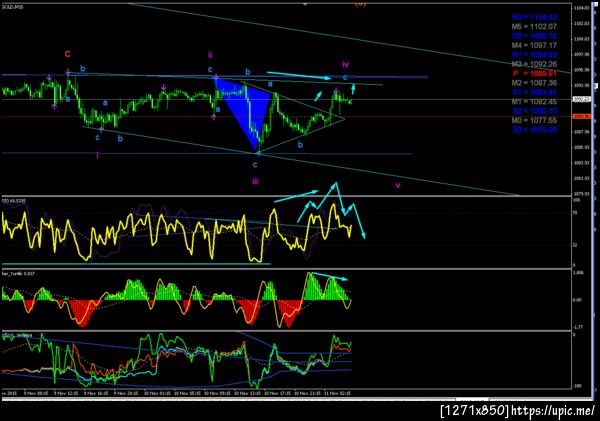The height and width of the screenshot is (421, 600).
Task: Select the M0 = 1077.55 pivot label
Action: [x=534, y=121]
